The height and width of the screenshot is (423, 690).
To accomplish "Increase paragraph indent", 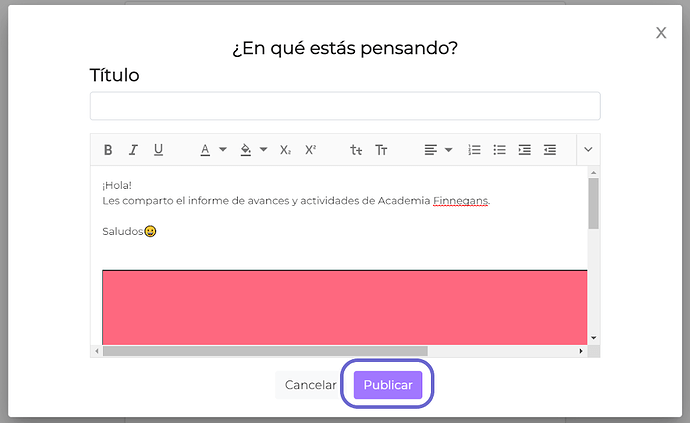I will 525,150.
